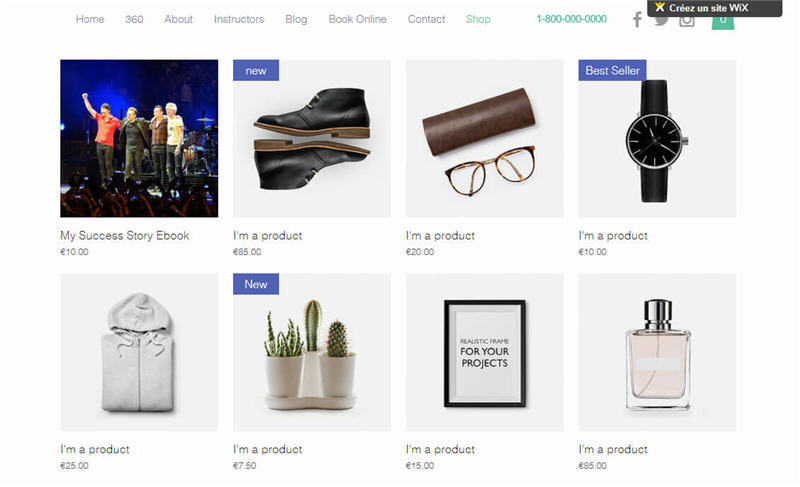
Task: Open the perfume bottle product image
Action: coord(657,352)
